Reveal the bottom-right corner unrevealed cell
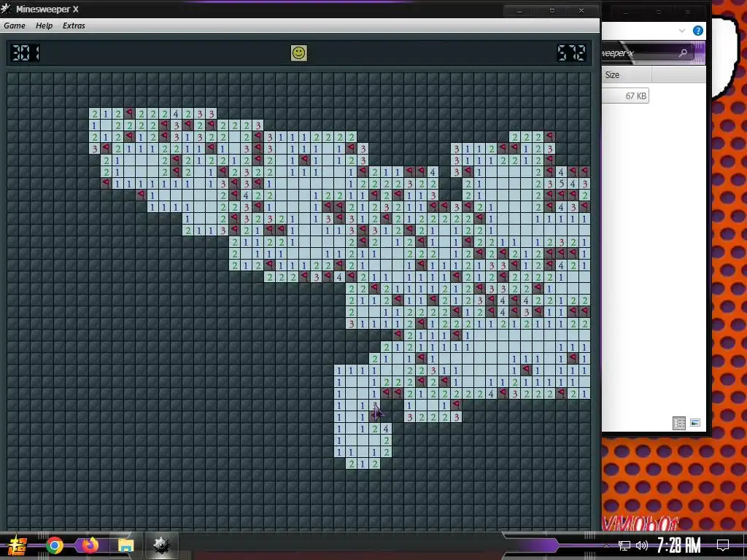 tap(584, 522)
